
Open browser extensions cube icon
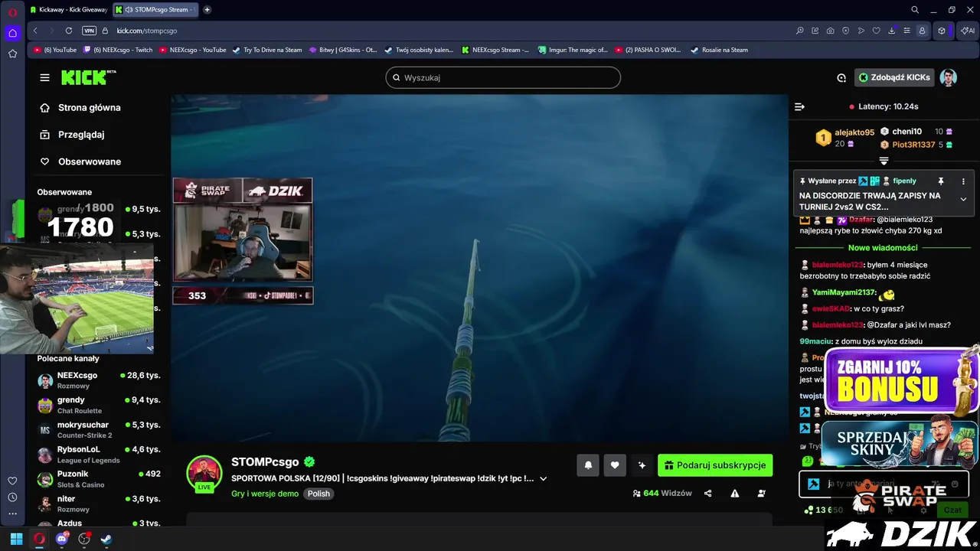click(942, 31)
